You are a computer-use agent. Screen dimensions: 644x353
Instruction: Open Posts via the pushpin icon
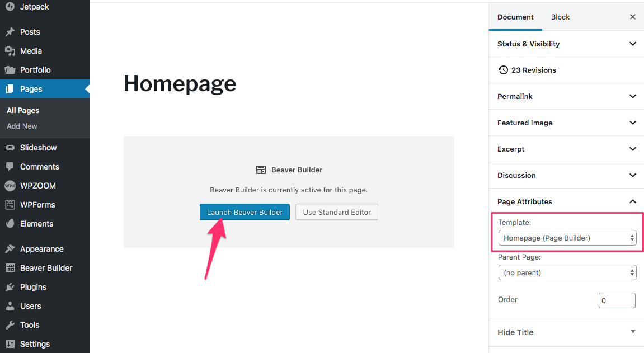[x=10, y=31]
